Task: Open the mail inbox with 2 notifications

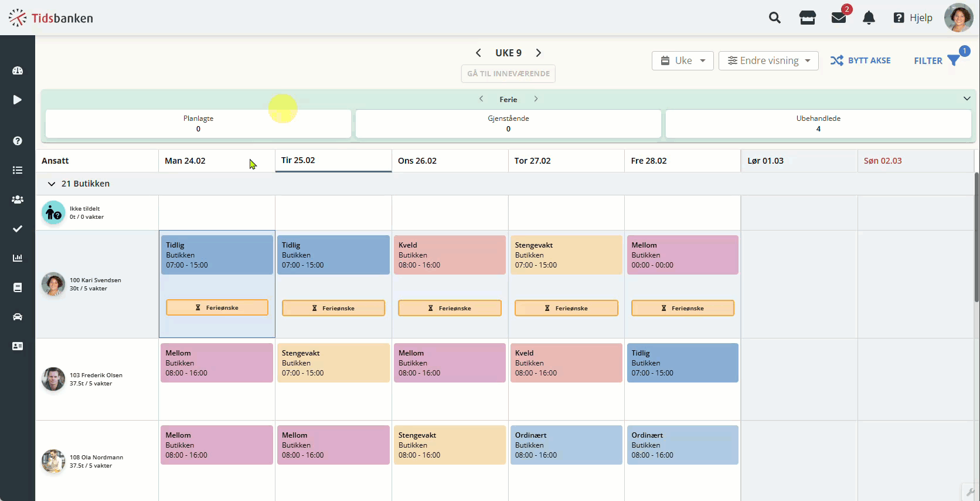Action: click(x=839, y=18)
